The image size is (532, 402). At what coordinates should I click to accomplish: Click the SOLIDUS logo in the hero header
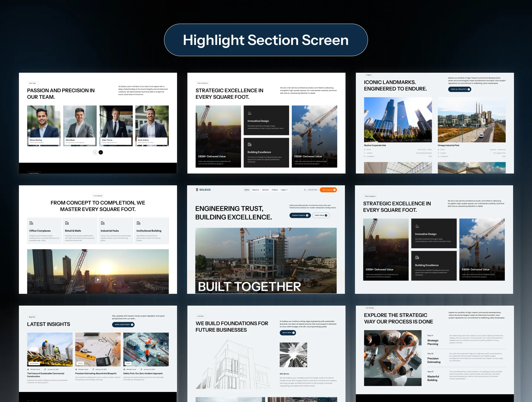coord(203,190)
